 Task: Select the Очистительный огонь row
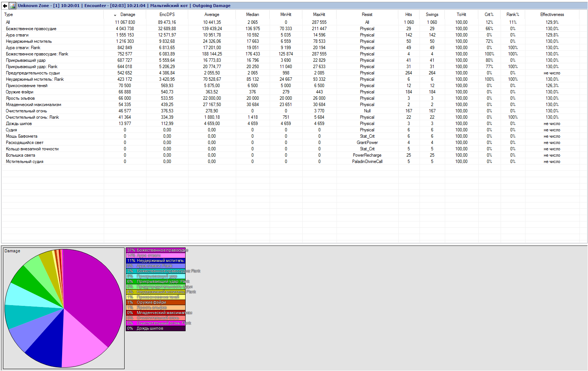[x=294, y=111]
